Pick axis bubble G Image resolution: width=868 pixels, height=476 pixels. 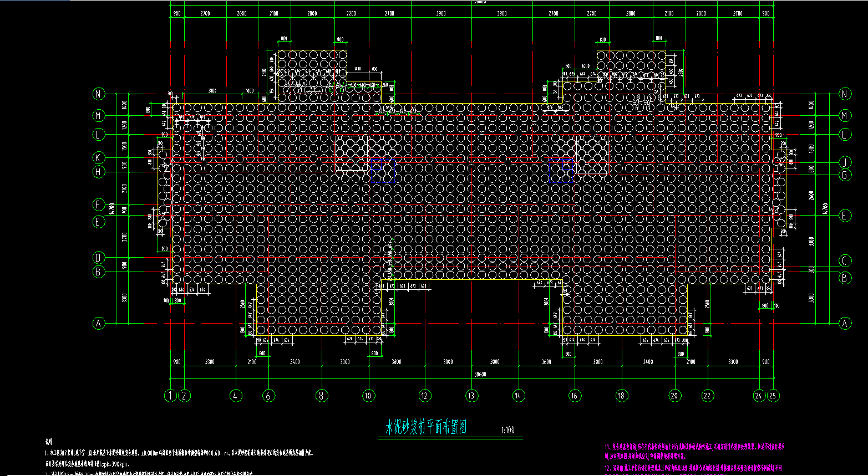(x=845, y=175)
